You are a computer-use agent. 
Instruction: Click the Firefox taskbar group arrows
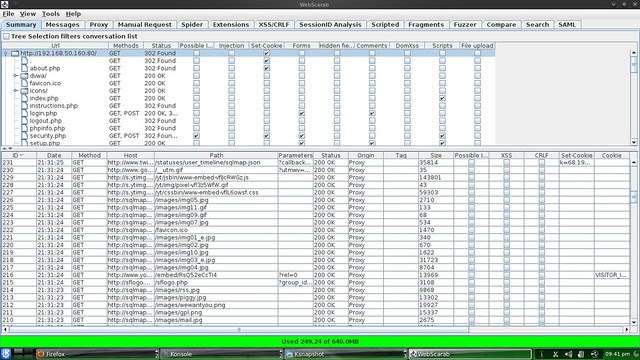[x=157, y=354]
